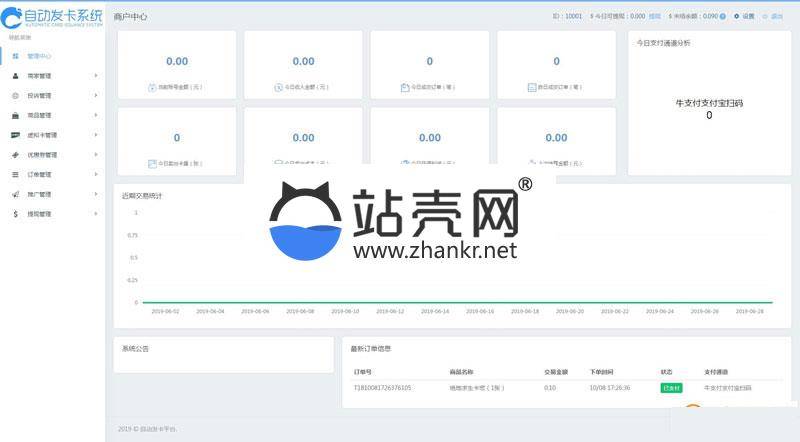Click the 管理中心 dashboard icon in sidebar

[x=15, y=56]
